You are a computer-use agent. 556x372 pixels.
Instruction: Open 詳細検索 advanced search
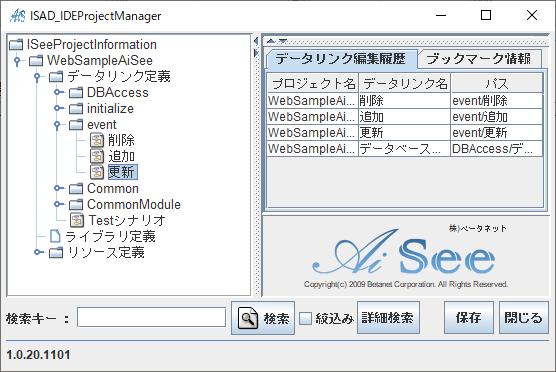coord(388,318)
